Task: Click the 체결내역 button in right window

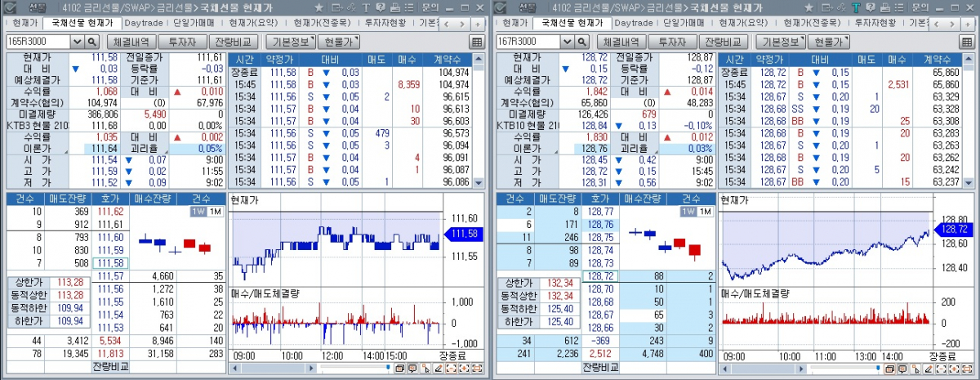Action: point(621,42)
